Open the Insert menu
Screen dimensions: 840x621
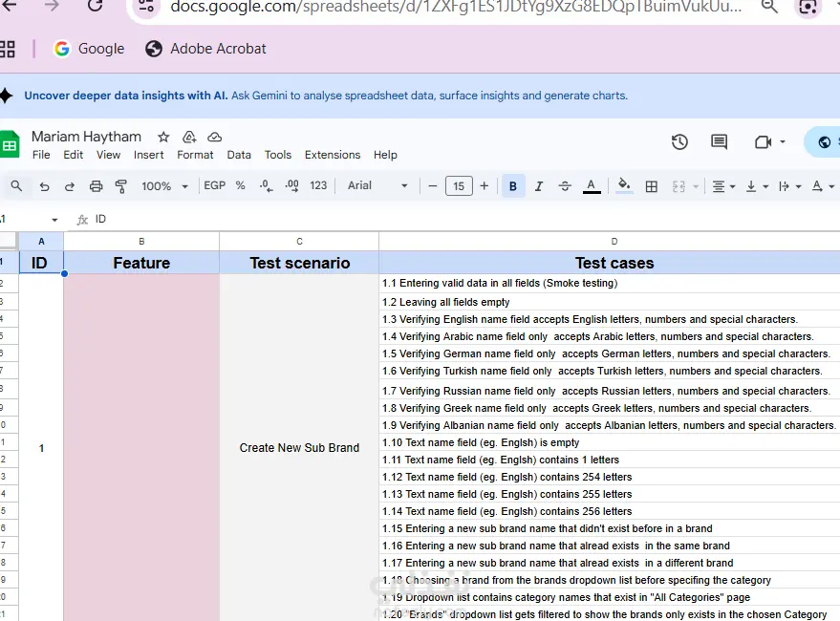(148, 155)
